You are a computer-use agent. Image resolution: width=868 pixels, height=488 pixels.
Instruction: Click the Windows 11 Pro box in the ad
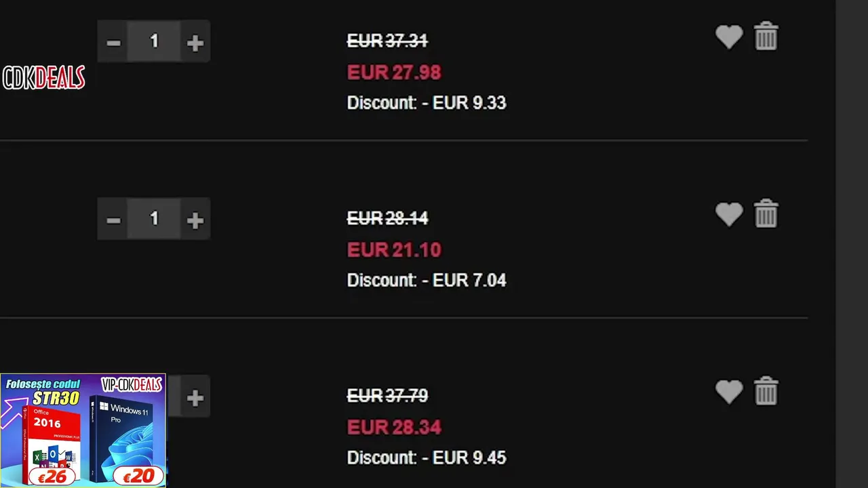coord(123,434)
